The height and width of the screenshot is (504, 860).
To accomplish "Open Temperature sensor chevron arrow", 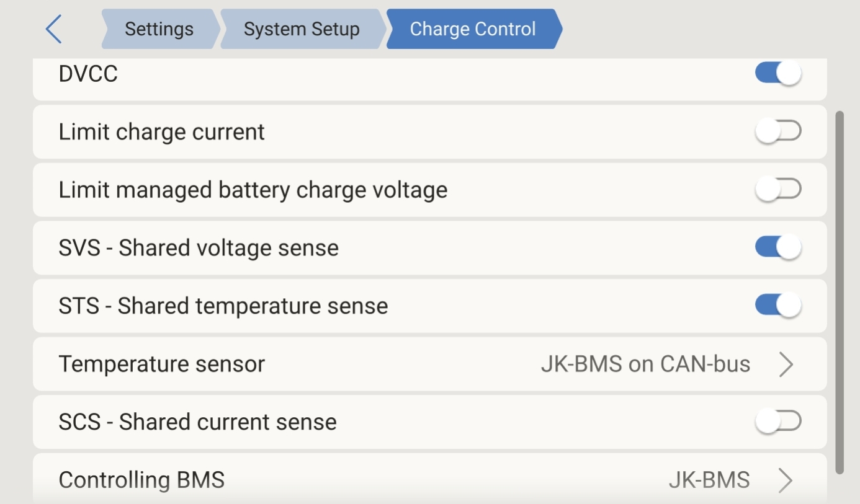I will (786, 365).
